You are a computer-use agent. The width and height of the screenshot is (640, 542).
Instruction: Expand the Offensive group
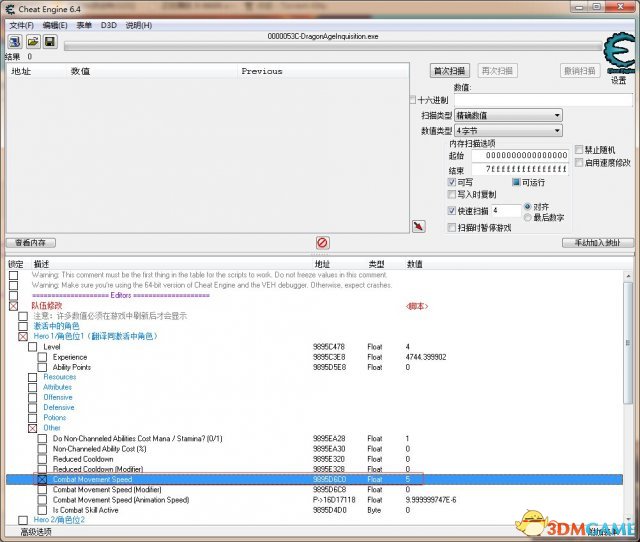[x=33, y=398]
